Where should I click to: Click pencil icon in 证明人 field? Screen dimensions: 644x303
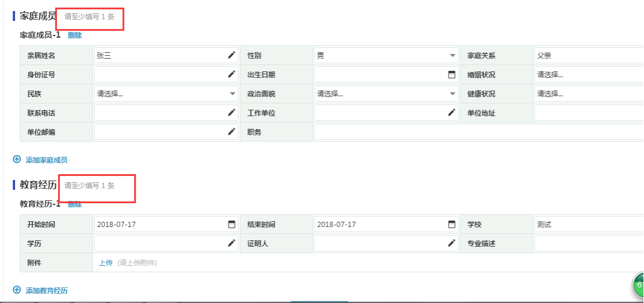452,243
